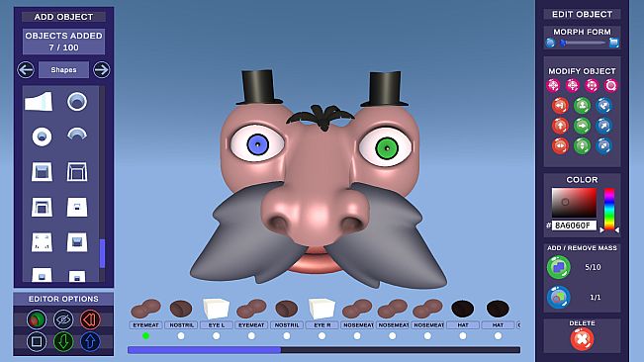Select the EYE L white cube thumbnail
644x362 pixels.
[216, 309]
